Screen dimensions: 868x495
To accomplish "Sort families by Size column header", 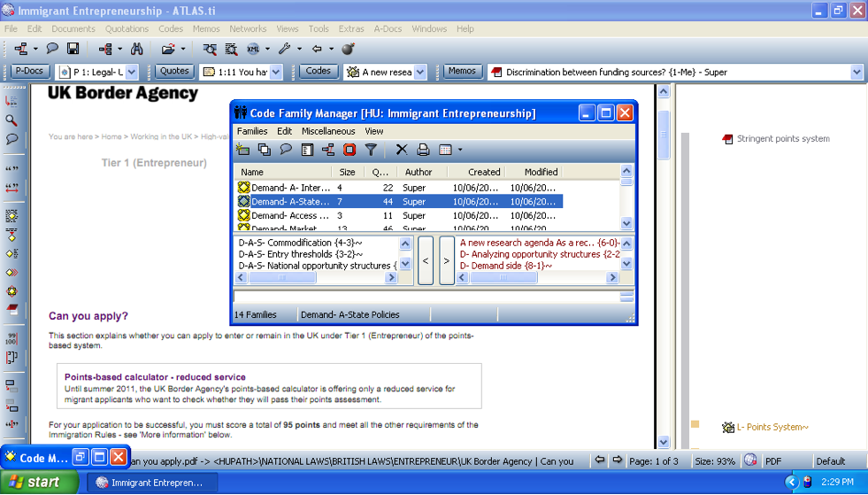I will [x=347, y=172].
